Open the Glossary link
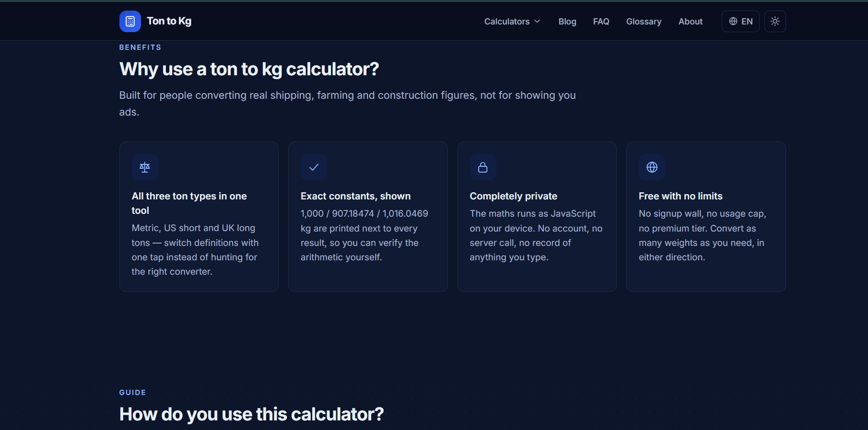 [644, 21]
